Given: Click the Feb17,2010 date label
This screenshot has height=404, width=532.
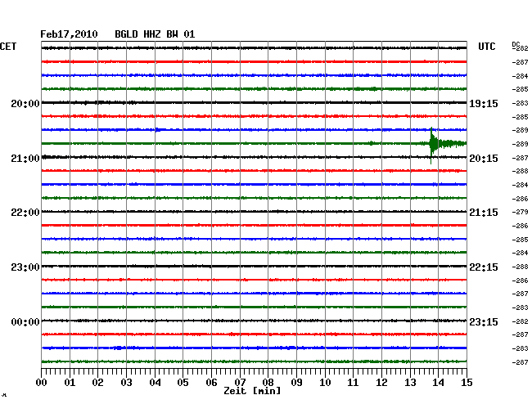Looking at the screenshot, I should (69, 34).
